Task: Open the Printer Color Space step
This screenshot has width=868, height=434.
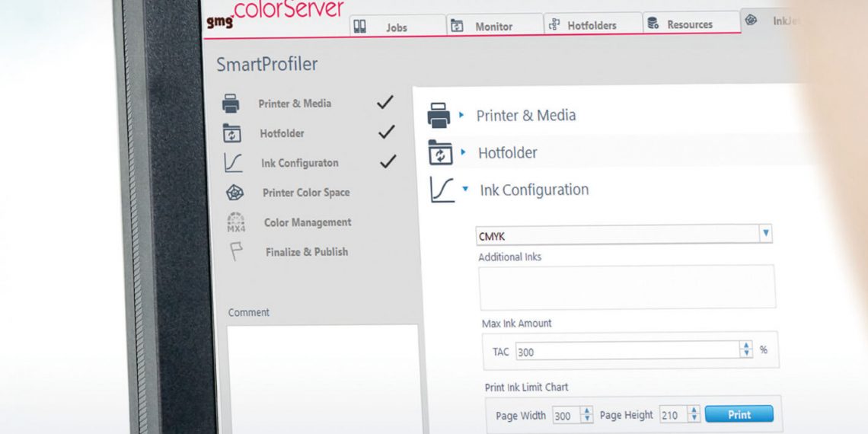Action: coord(306,193)
